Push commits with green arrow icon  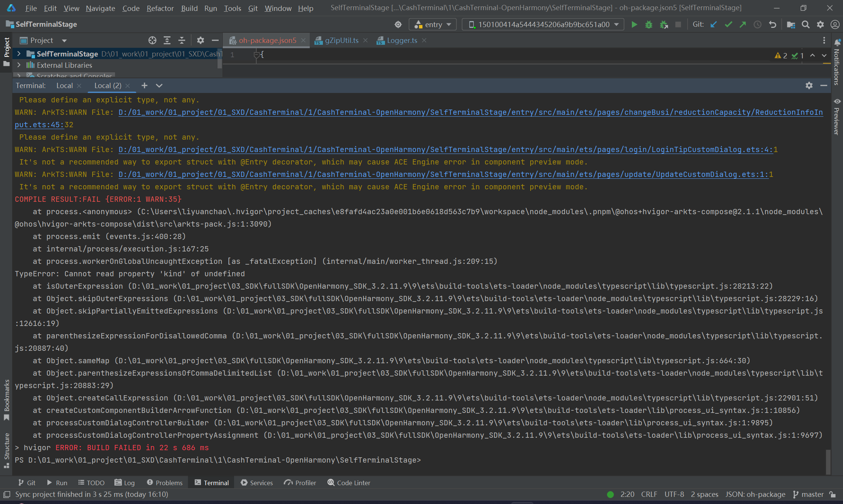pos(743,24)
